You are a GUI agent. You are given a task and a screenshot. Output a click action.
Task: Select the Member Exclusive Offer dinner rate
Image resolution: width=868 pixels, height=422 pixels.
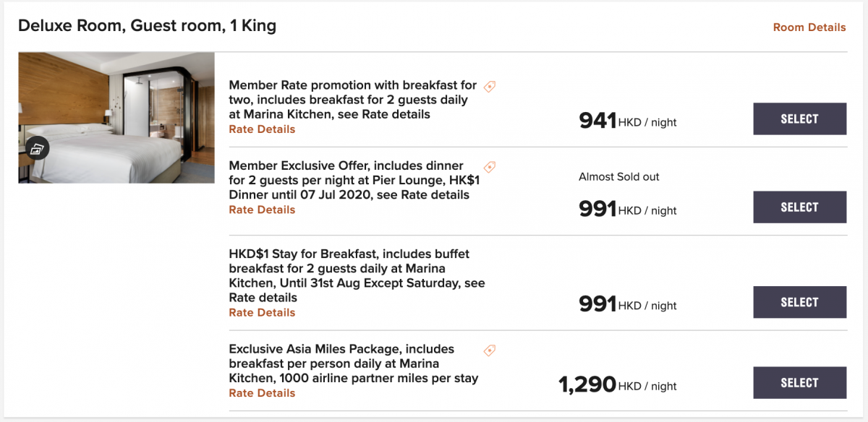point(799,207)
